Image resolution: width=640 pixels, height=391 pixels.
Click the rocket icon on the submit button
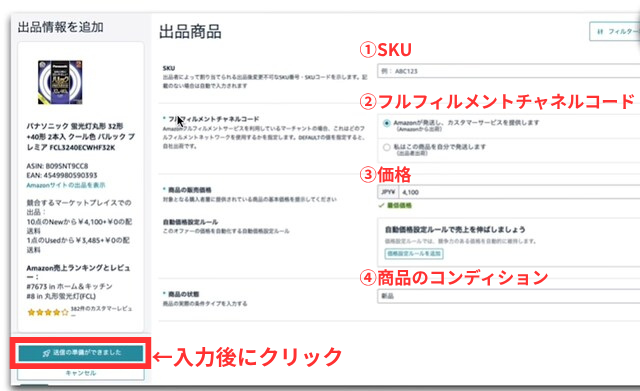pos(47,353)
